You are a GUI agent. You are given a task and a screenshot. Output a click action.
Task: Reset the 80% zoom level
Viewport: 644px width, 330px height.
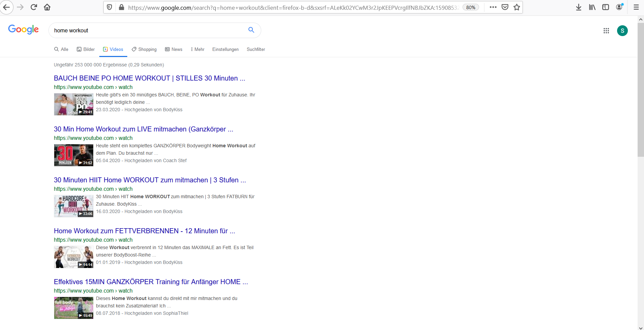click(471, 7)
